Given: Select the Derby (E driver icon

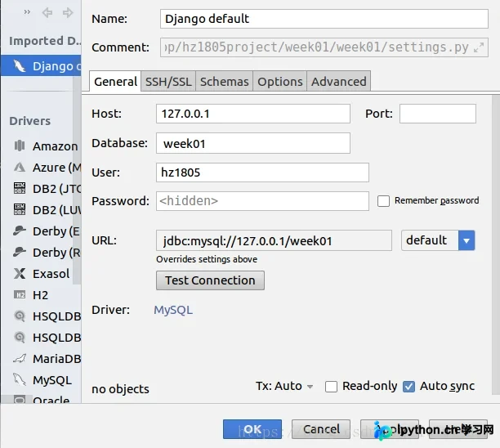Looking at the screenshot, I should 20,231.
